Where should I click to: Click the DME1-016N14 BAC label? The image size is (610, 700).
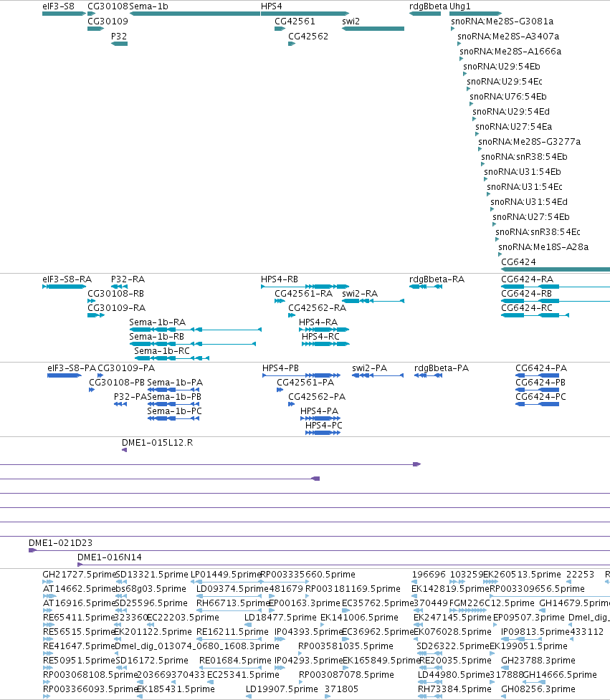(x=110, y=557)
